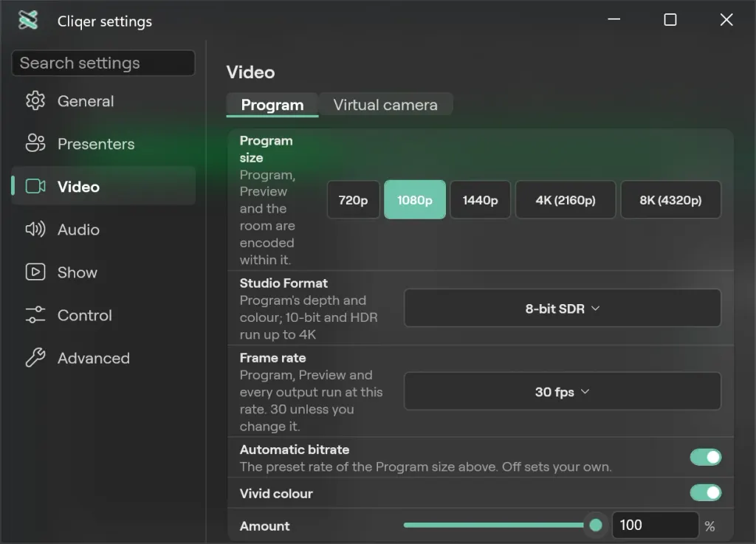Open the General settings section
This screenshot has height=544, width=756.
(x=103, y=101)
